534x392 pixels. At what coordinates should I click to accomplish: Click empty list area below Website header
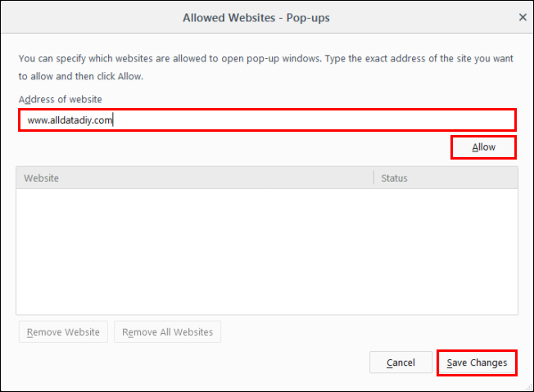[x=195, y=251]
